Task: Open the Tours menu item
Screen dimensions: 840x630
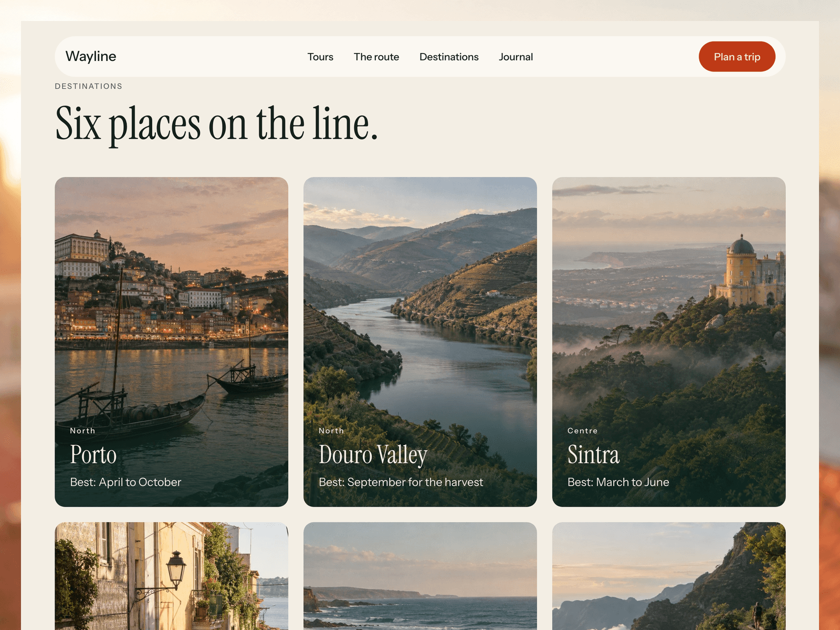Action: [320, 57]
